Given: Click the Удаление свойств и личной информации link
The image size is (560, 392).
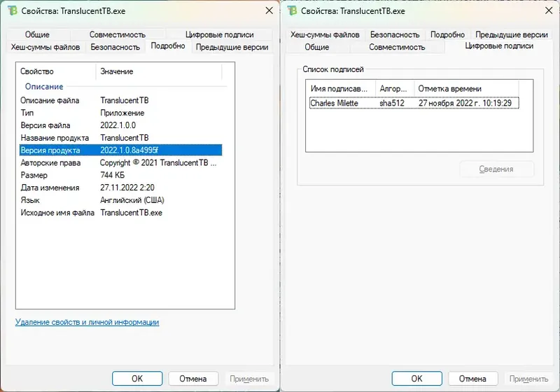Looking at the screenshot, I should tap(87, 322).
